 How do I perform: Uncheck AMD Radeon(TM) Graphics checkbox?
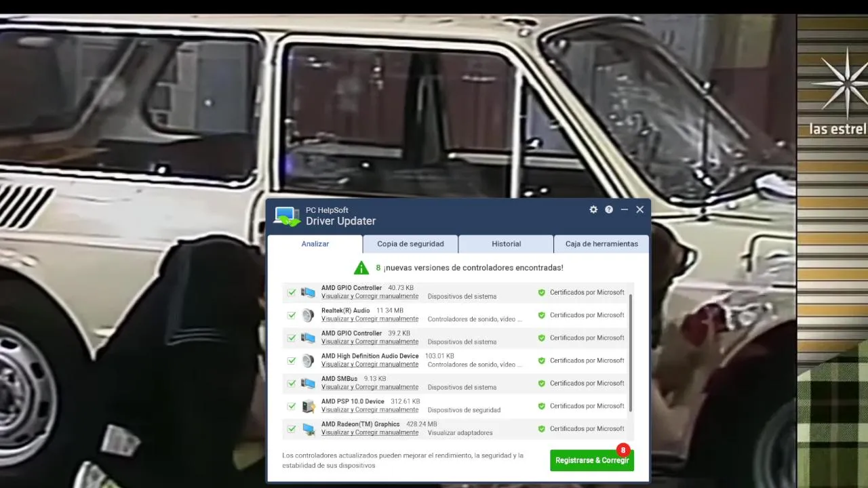coord(292,429)
